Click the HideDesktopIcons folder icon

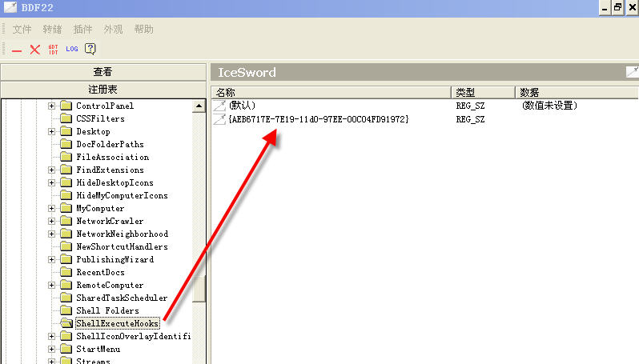[66, 182]
